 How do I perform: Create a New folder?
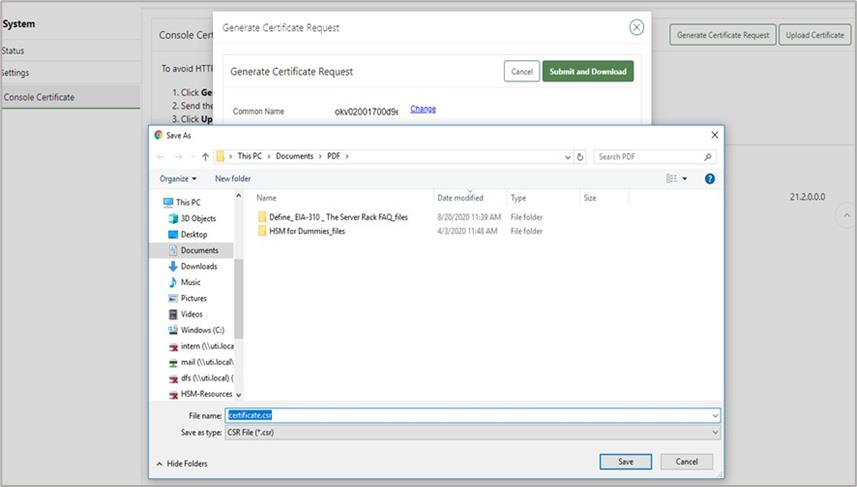233,179
